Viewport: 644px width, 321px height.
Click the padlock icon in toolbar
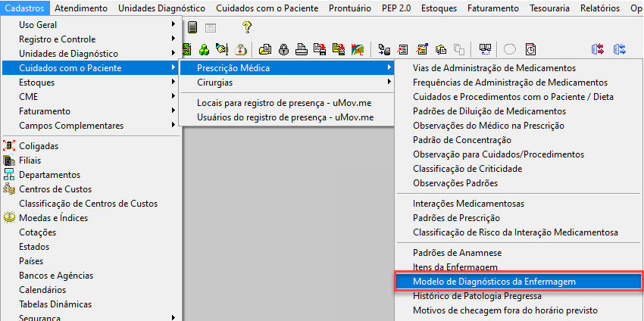(283, 50)
